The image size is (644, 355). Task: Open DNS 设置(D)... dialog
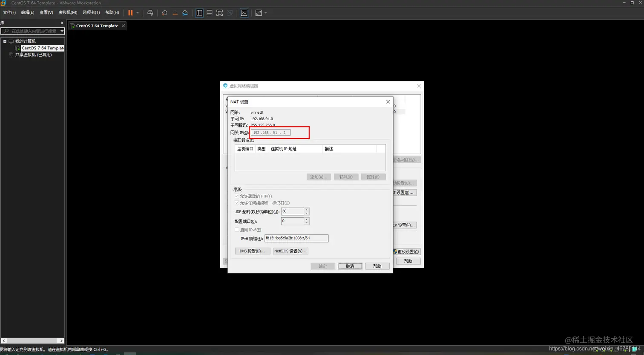tap(253, 251)
